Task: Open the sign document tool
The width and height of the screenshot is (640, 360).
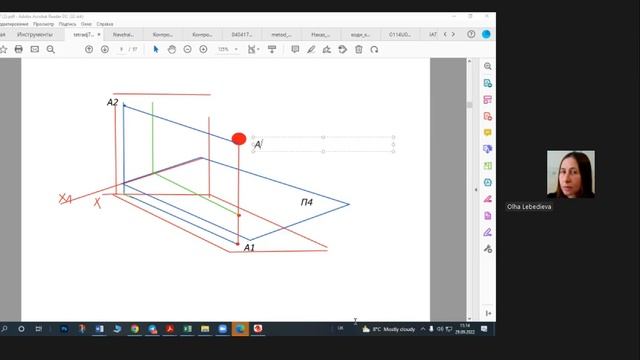Action: pyautogui.click(x=327, y=49)
